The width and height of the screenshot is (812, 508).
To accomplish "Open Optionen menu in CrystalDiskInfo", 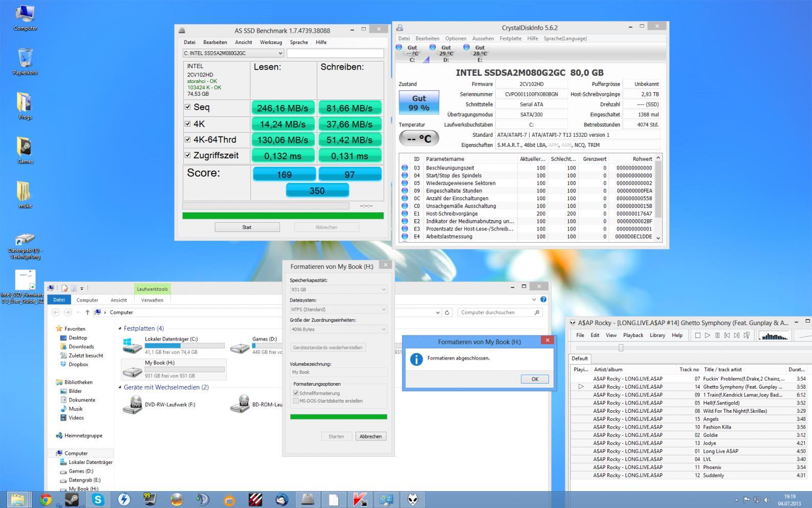I will coord(455,38).
